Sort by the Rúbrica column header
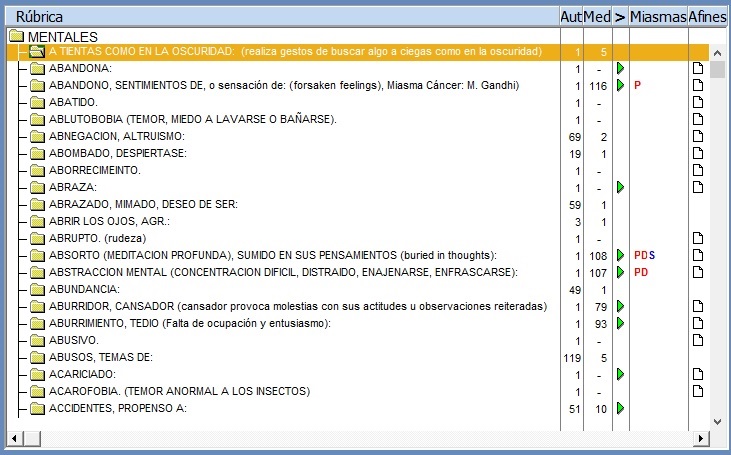 tap(283, 17)
